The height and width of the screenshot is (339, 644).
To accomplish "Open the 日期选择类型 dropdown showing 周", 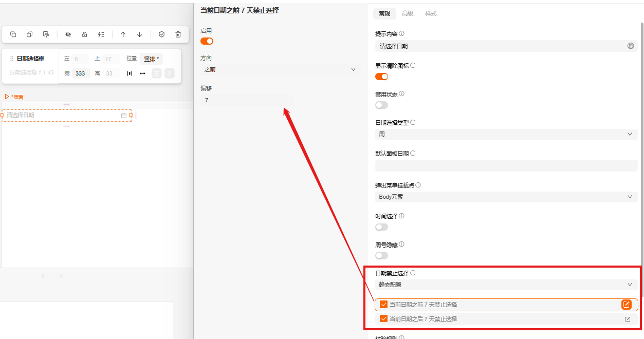I will point(506,134).
